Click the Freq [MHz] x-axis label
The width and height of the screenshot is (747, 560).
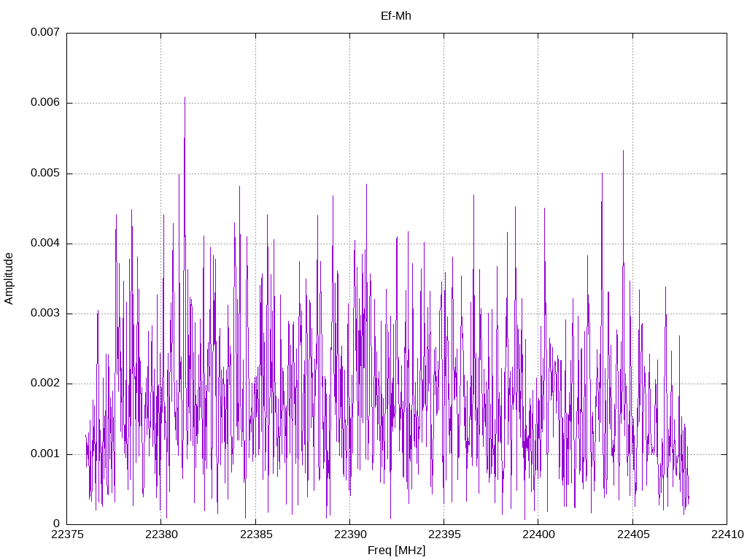[396, 551]
